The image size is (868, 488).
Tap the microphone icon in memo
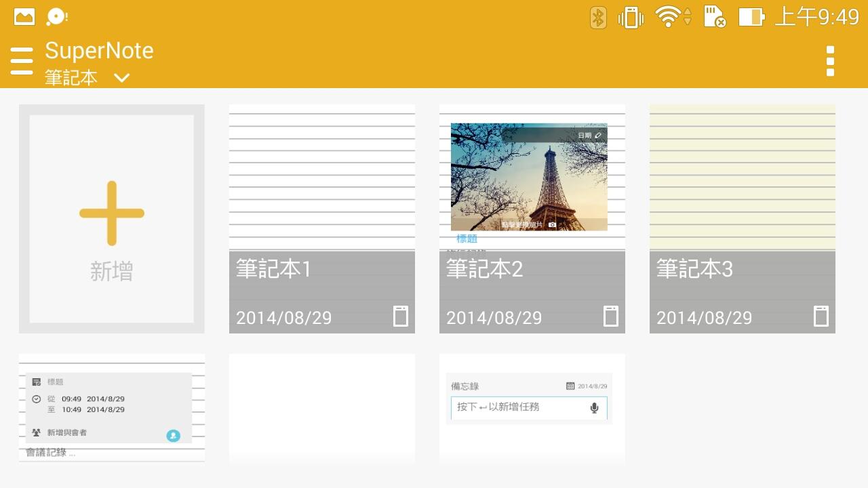coord(595,407)
